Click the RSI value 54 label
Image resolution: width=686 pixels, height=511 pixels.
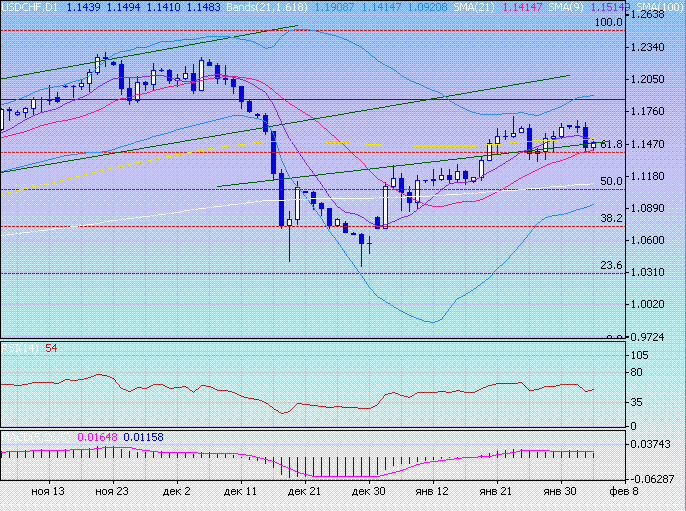tap(51, 348)
